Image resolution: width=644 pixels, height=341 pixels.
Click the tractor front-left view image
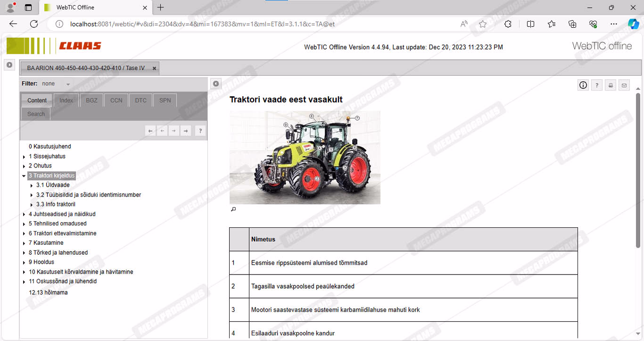[x=305, y=158]
